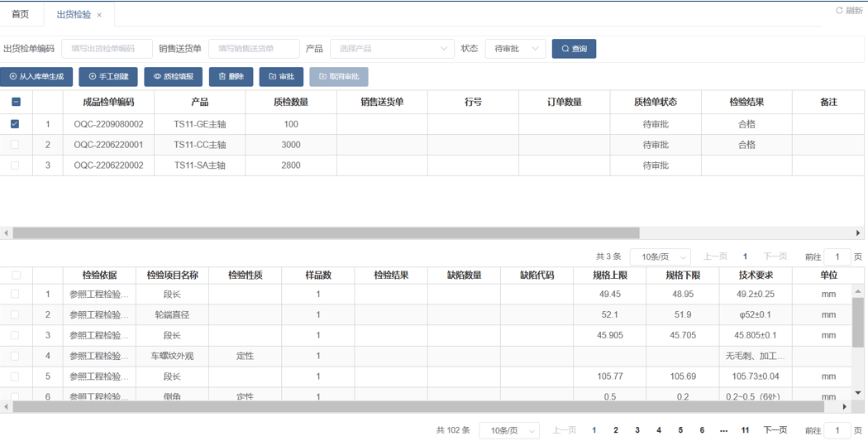Click lower table vertical scrollbar down arrow

pyautogui.click(x=858, y=393)
